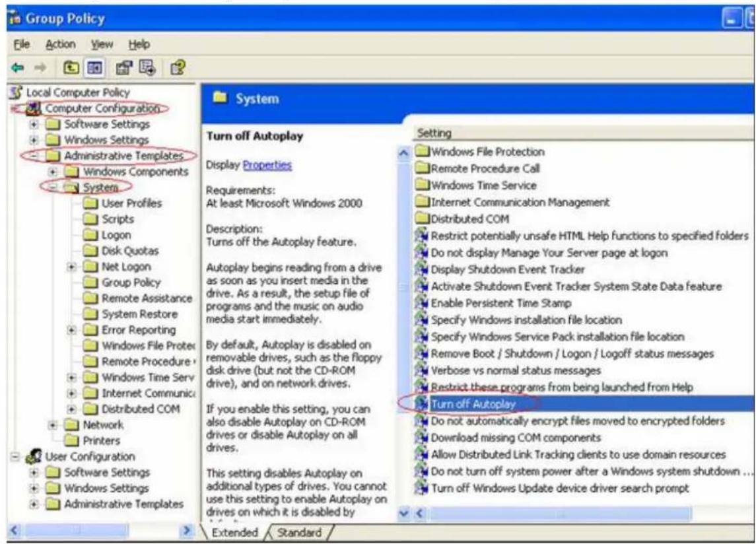Viewport: 756px width, 544px height.
Task: Click the Up one level toolbar icon
Action: 71,68
